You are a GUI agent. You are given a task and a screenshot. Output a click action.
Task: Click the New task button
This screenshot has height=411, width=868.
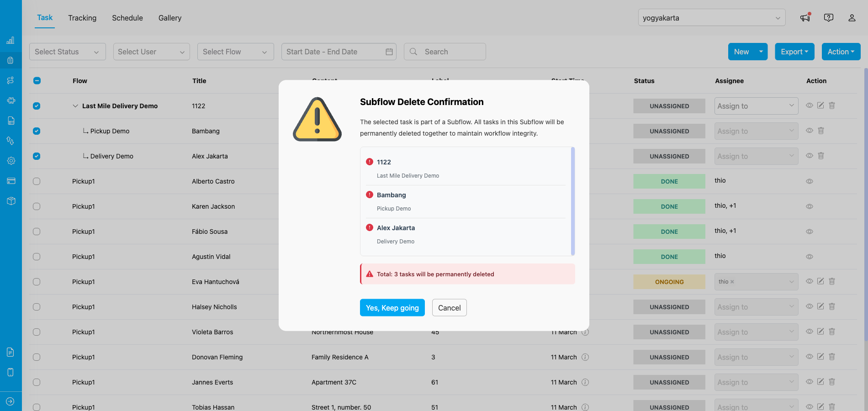pos(741,52)
